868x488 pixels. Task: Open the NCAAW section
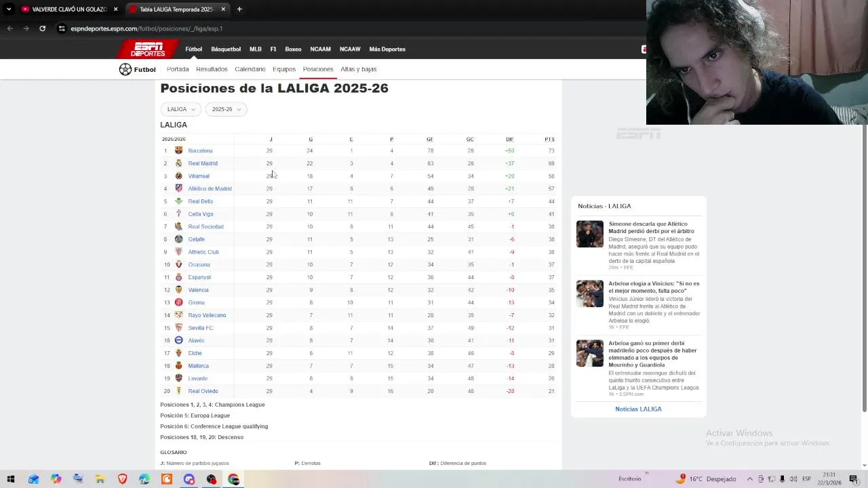click(350, 49)
